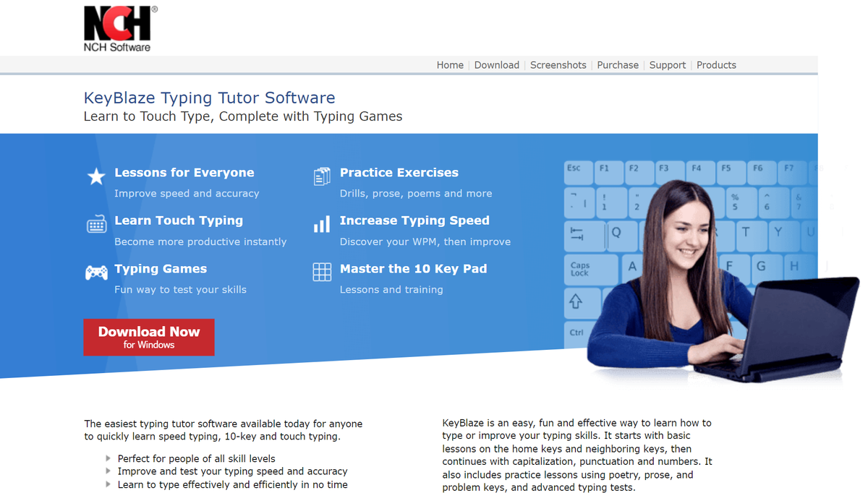This screenshot has height=493, width=868.
Task: Switch to the Screenshots page
Action: [x=558, y=64]
